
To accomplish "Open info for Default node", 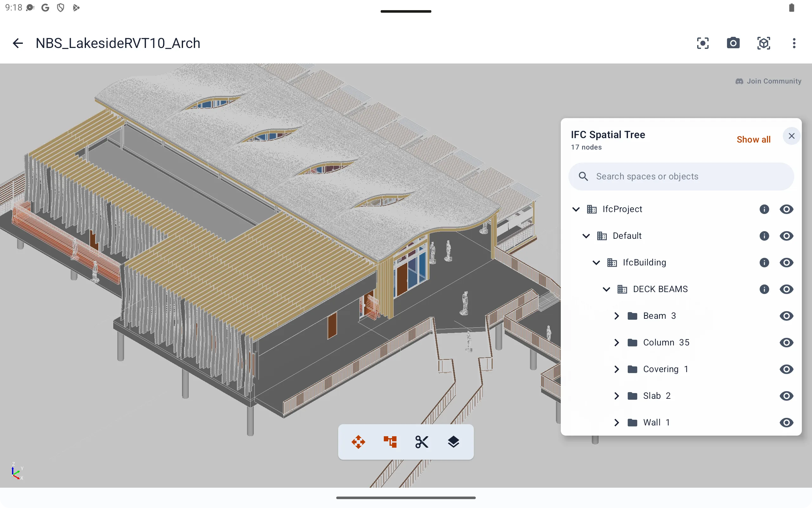I will [764, 236].
